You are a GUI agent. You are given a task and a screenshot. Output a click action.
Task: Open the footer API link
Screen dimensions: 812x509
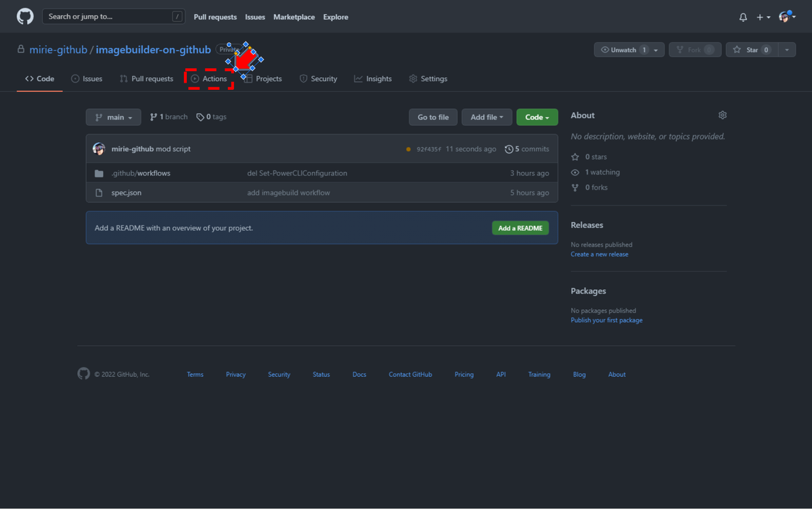(x=501, y=374)
